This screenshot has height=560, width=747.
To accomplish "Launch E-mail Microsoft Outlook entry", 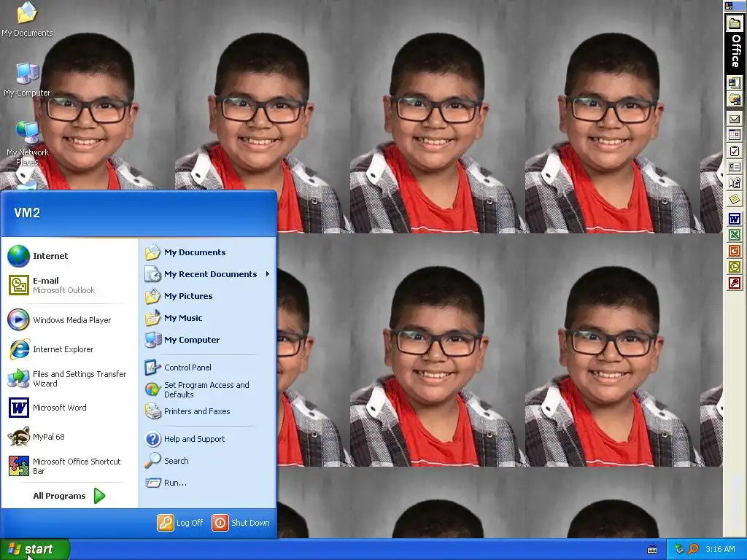I will pyautogui.click(x=69, y=285).
